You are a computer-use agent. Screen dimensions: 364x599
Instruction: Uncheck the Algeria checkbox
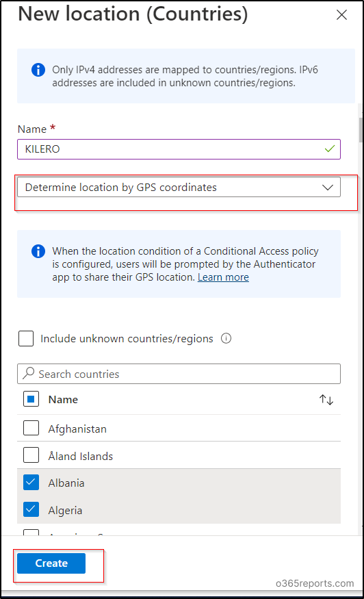click(31, 509)
